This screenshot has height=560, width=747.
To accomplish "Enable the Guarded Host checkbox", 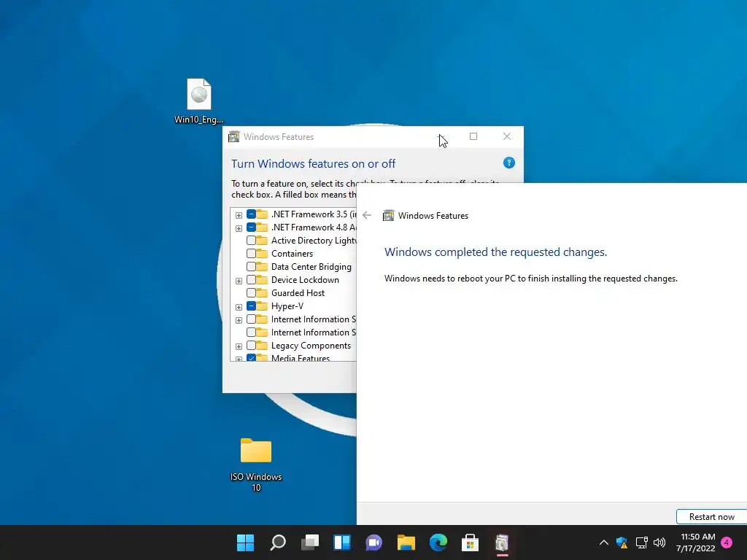I will (251, 293).
